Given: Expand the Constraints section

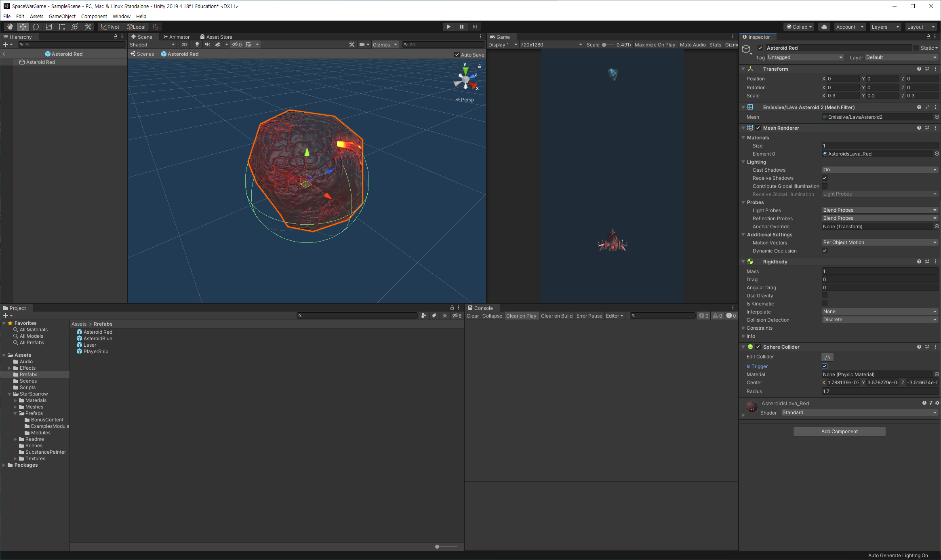Looking at the screenshot, I should 743,328.
